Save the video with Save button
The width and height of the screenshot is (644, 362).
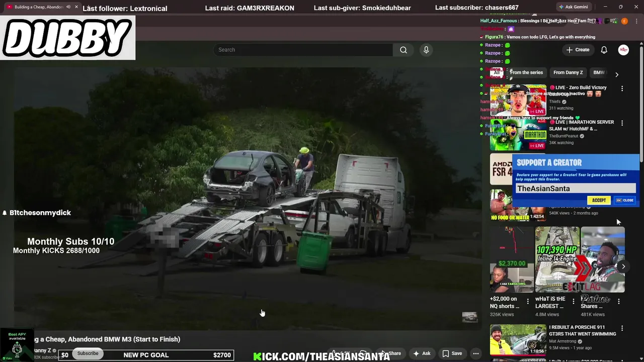[x=452, y=353]
